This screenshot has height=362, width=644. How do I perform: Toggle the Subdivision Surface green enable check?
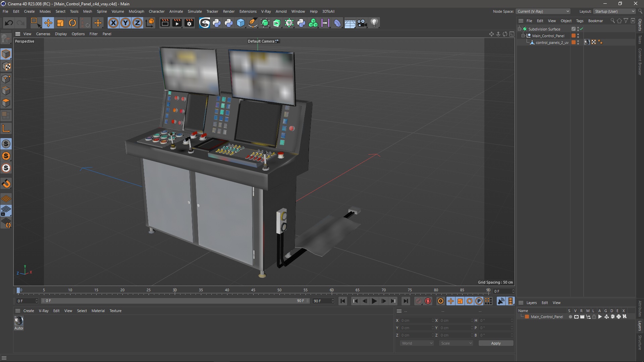[x=581, y=29]
